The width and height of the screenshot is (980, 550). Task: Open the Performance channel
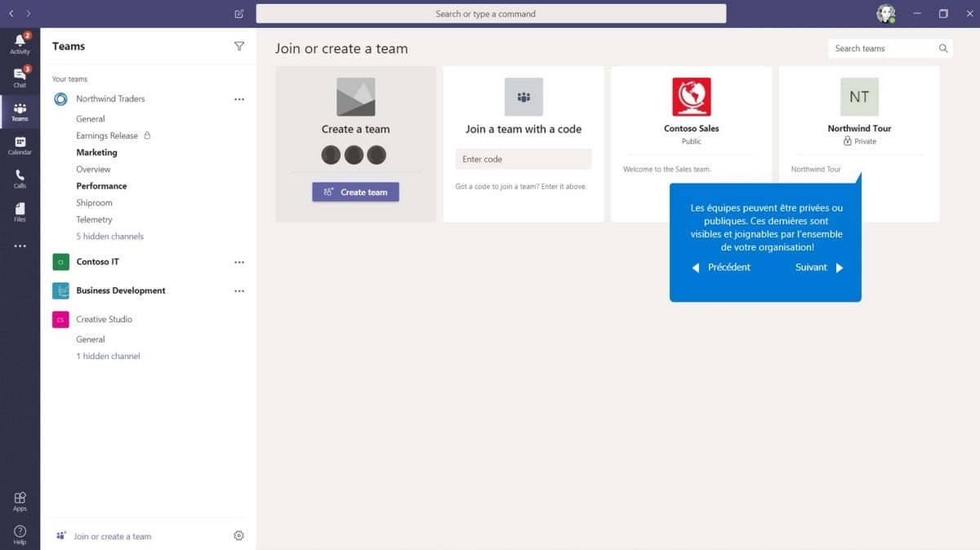click(101, 186)
